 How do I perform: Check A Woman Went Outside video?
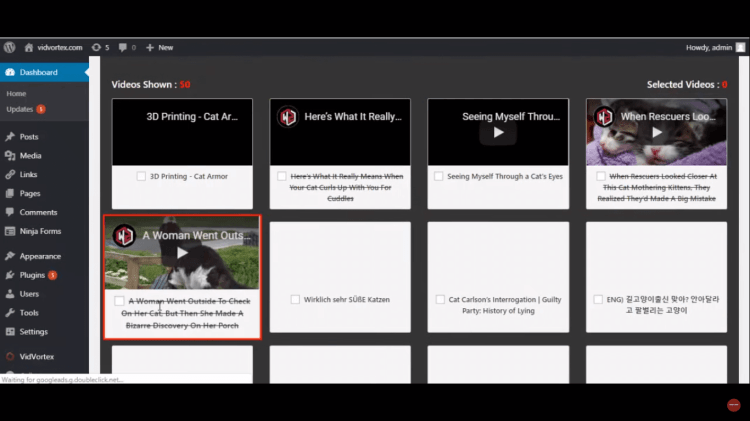click(x=119, y=301)
